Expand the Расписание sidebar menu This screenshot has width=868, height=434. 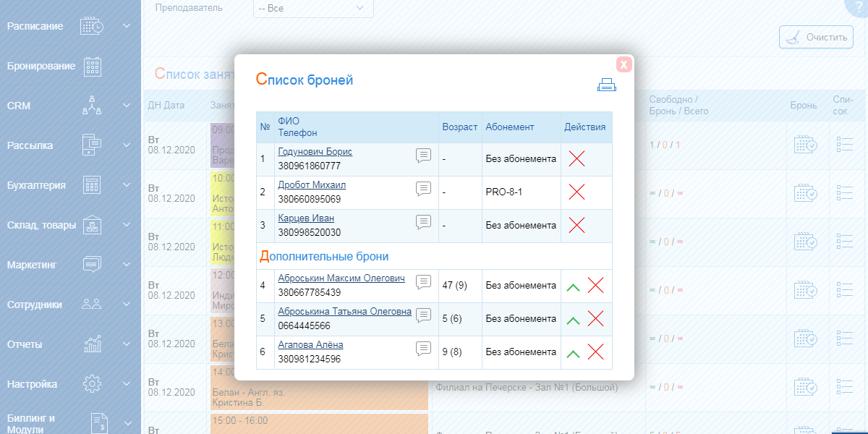click(127, 26)
